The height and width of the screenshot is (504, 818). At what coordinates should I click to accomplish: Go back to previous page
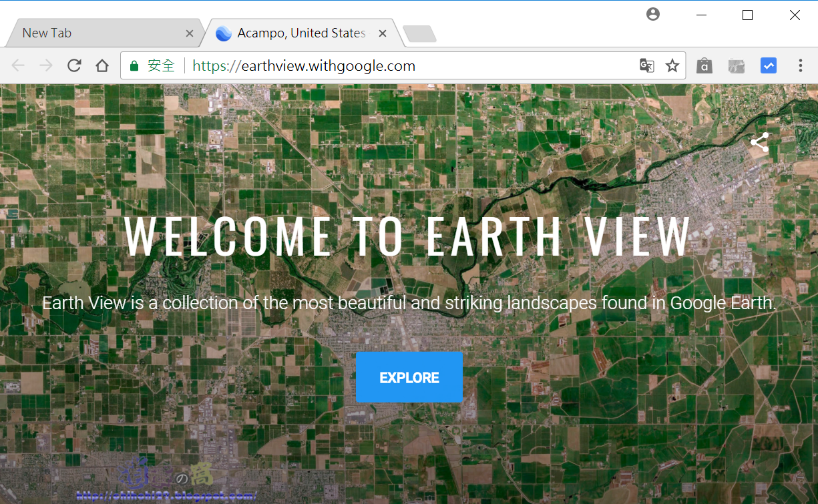(18, 65)
